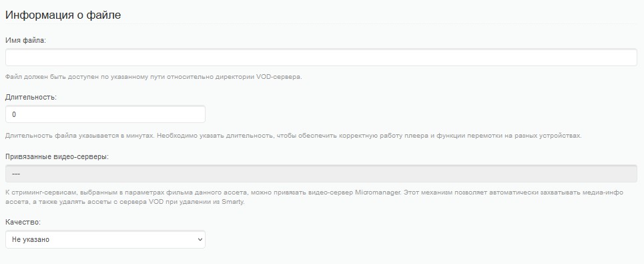This screenshot has height=264, width=644.
Task: Click the Имя файла input field
Action: coord(321,57)
